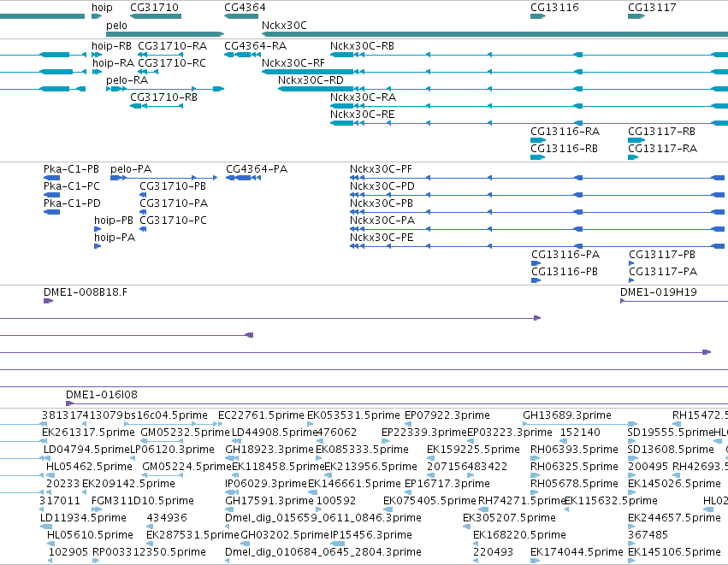Click the Dmel_dig_010684_0645_2804.3prime label
The height and width of the screenshot is (565, 728).
[323, 552]
